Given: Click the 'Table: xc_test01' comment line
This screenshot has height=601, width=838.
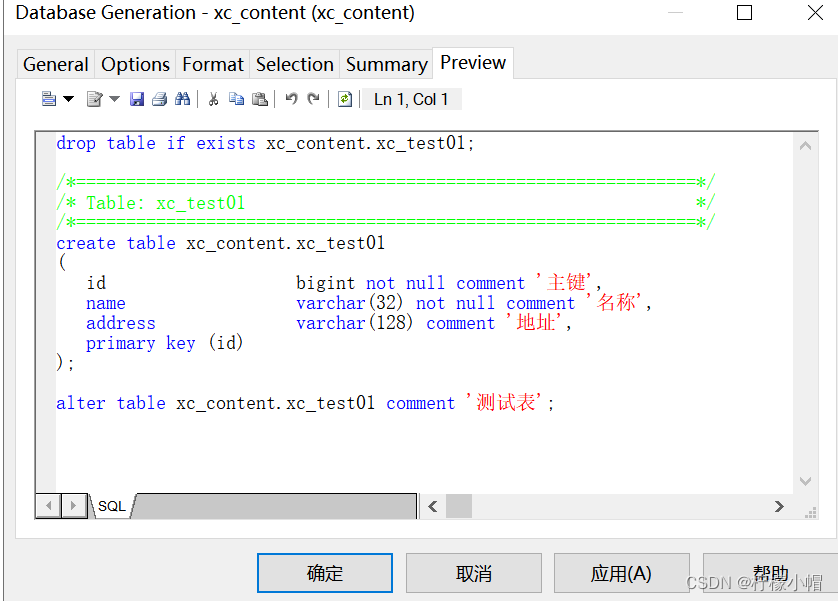Looking at the screenshot, I should (x=385, y=203).
